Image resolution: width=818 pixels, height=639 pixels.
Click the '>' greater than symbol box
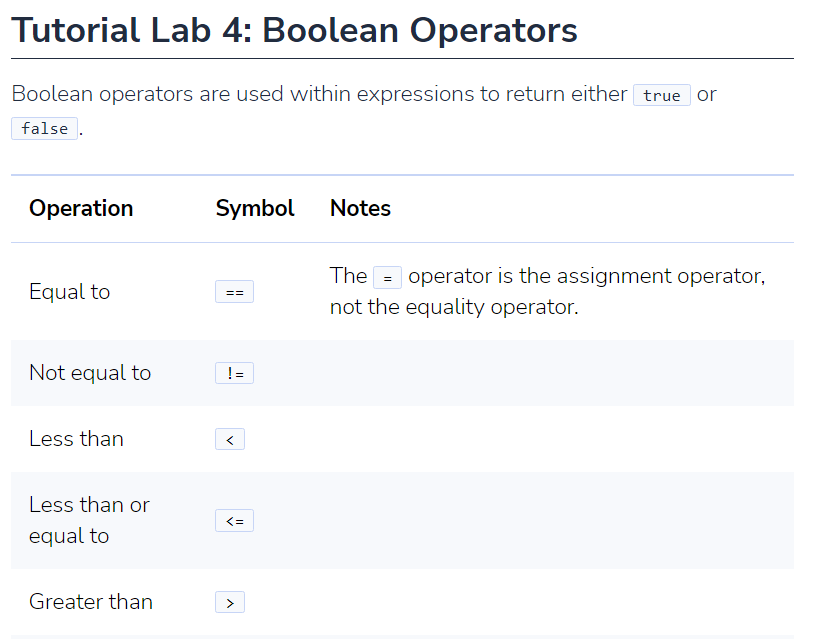230,602
